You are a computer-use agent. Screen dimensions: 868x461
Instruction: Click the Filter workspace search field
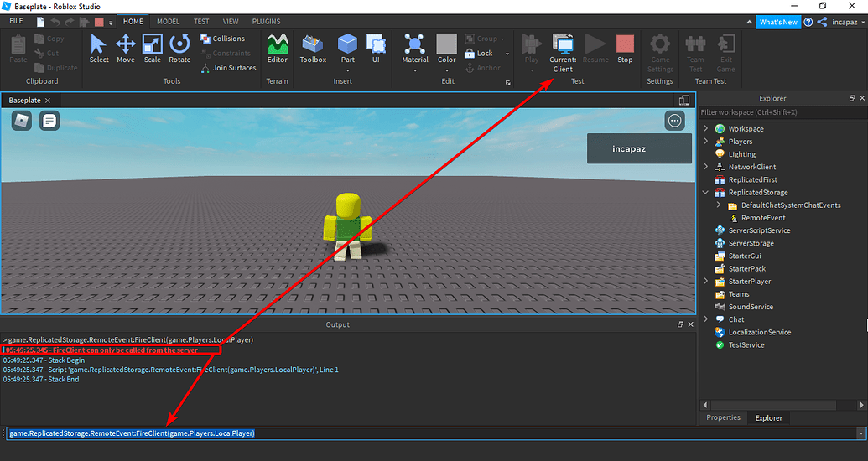(782, 112)
